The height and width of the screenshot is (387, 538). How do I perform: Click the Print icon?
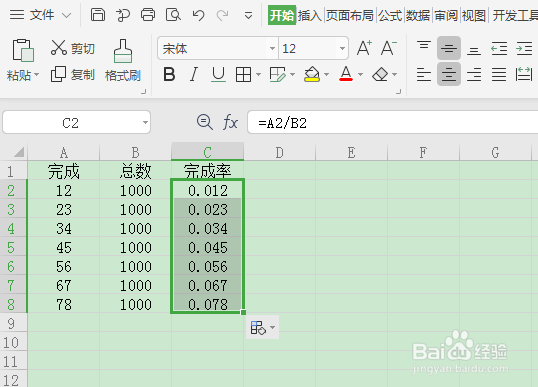(x=148, y=15)
